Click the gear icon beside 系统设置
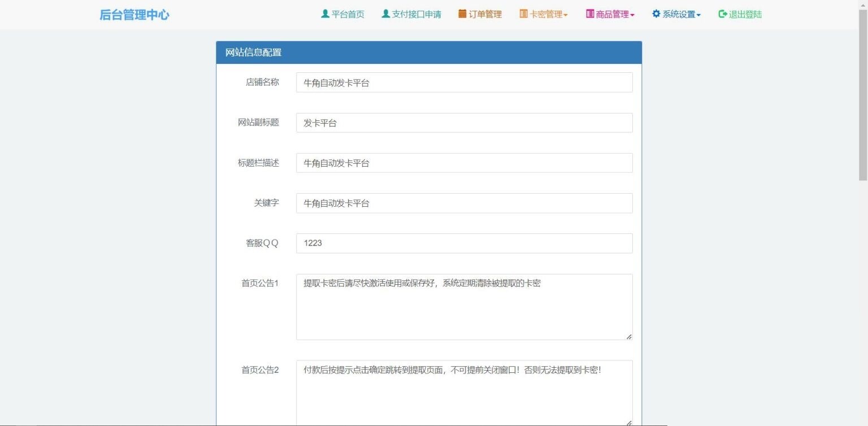This screenshot has width=868, height=426. click(x=656, y=14)
